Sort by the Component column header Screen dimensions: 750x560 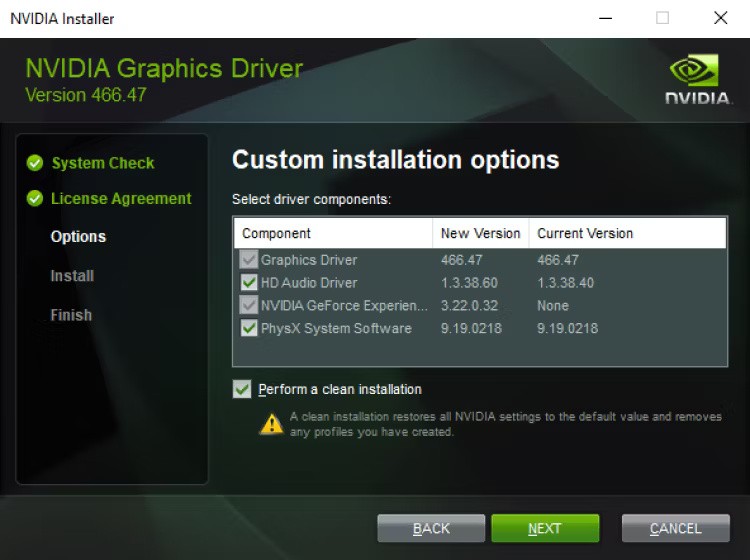[277, 233]
